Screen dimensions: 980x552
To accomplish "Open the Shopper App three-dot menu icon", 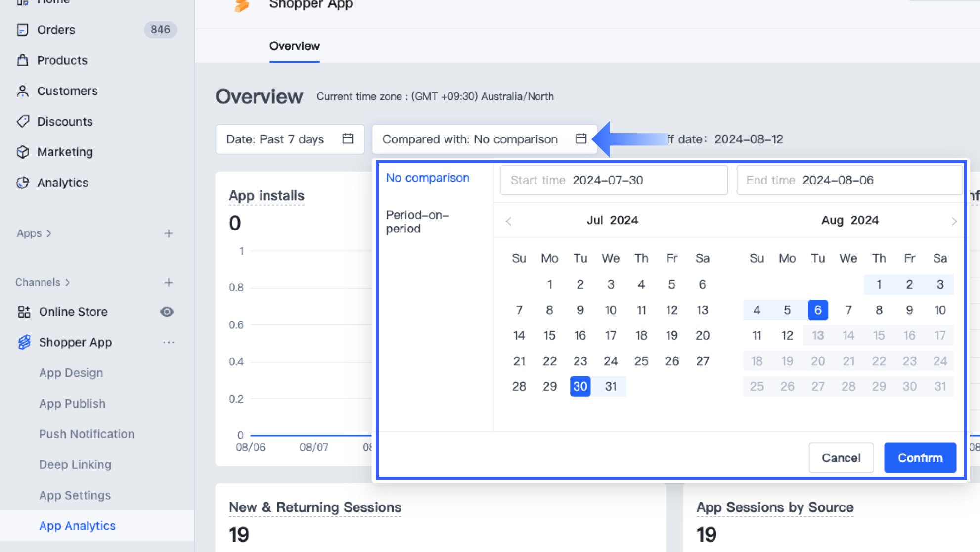I will pyautogui.click(x=169, y=342).
